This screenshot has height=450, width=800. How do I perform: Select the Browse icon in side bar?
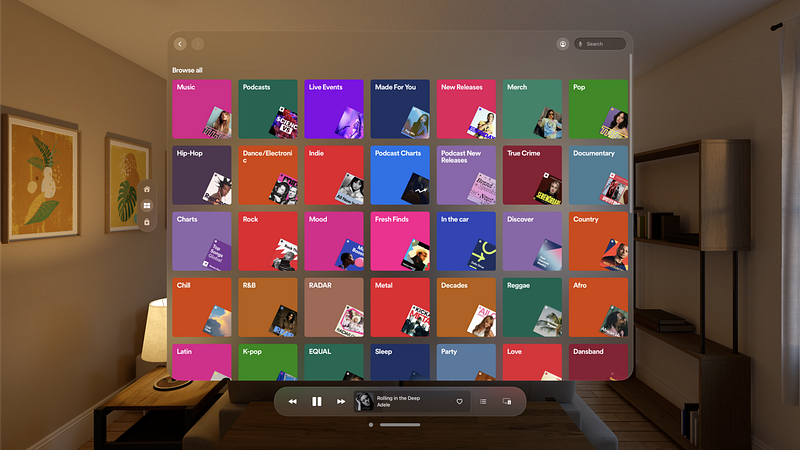point(147,206)
